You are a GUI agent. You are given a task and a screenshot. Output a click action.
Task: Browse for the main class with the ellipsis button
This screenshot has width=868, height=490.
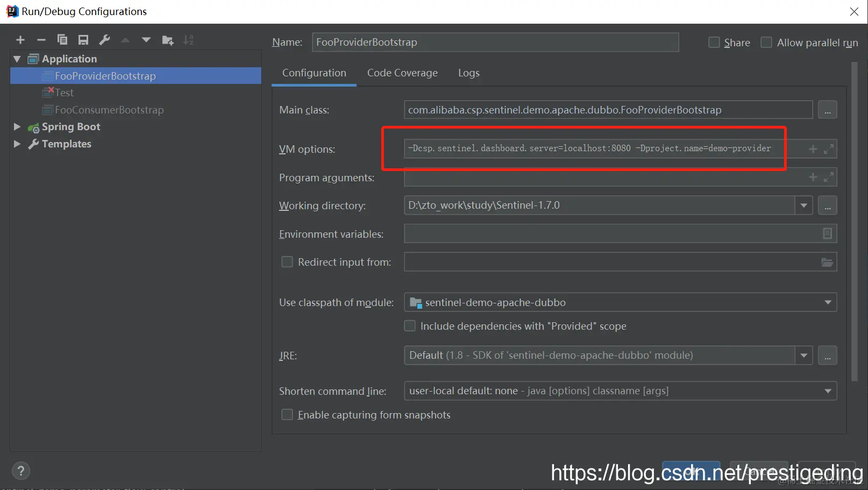click(x=828, y=110)
